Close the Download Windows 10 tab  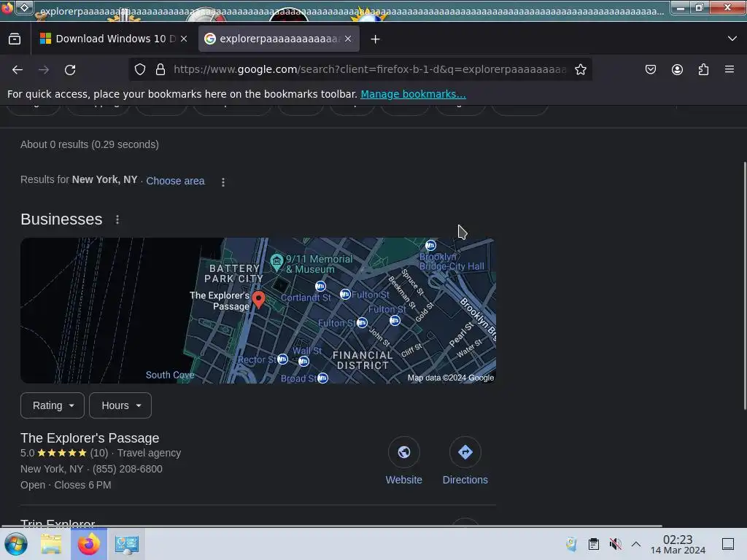point(184,39)
